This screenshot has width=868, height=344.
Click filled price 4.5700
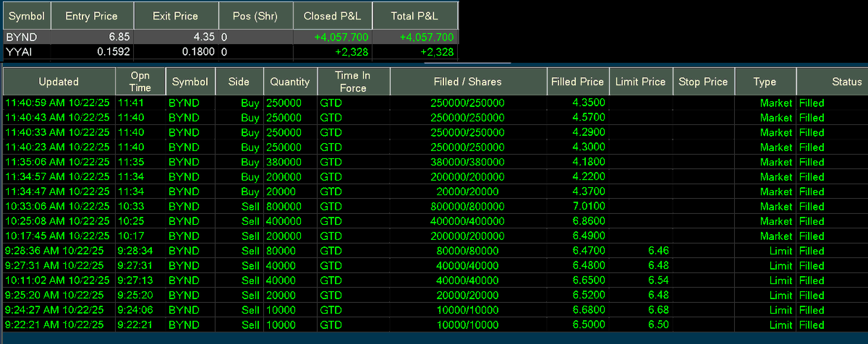(589, 118)
